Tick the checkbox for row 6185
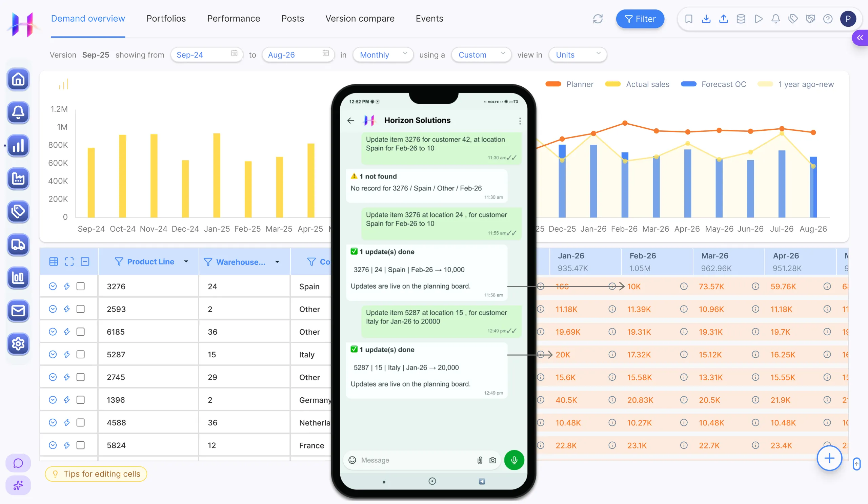The width and height of the screenshot is (868, 504). click(81, 332)
